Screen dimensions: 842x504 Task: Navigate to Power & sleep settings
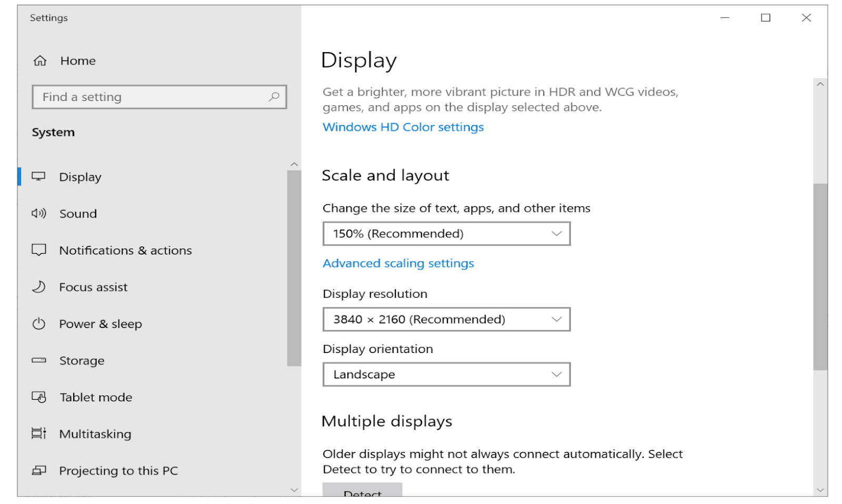coord(101,324)
